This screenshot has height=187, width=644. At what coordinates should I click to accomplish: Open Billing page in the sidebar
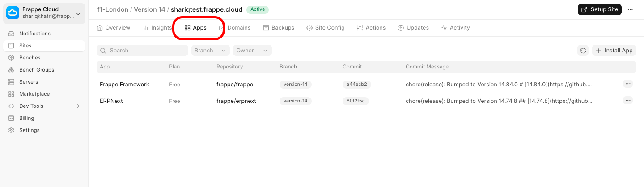[x=27, y=118]
